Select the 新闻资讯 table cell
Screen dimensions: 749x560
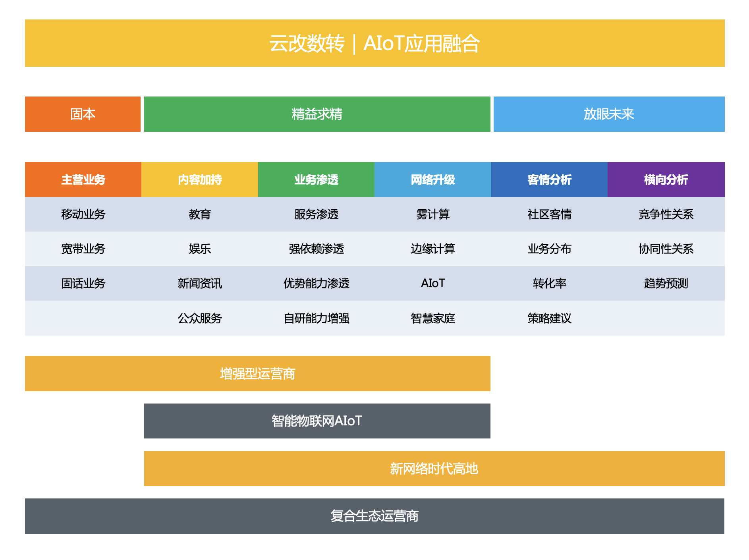point(200,284)
